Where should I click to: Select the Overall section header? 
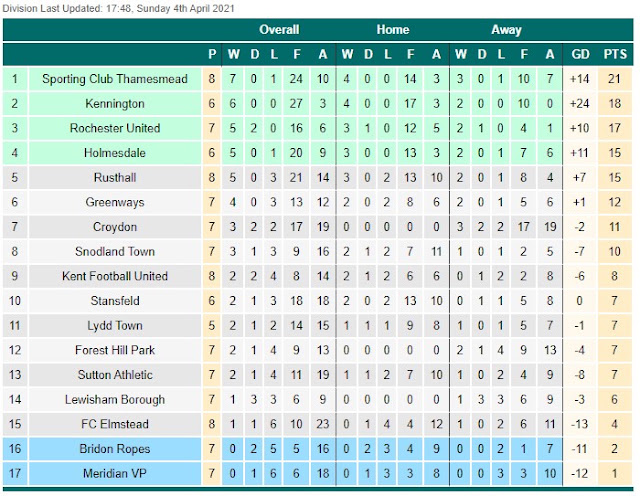279,29
